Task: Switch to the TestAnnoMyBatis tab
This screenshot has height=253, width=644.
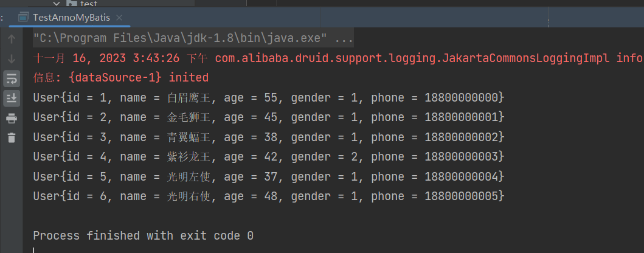Action: pos(71,18)
